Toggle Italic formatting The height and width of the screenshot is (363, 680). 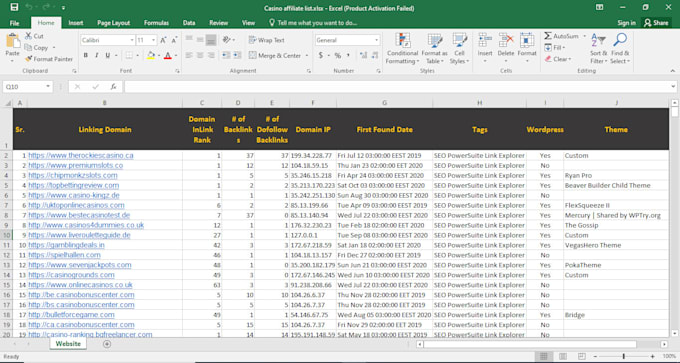(96, 56)
